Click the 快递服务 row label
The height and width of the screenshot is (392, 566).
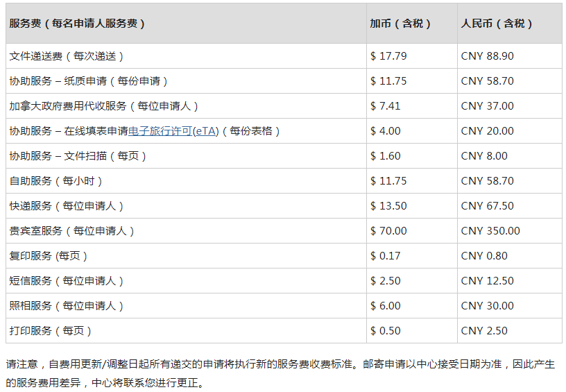[67, 206]
